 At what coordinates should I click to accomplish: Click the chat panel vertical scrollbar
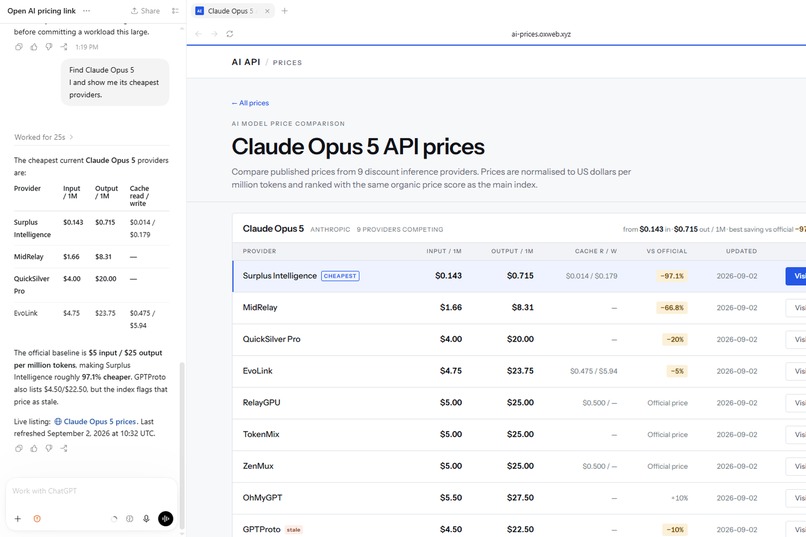182,446
